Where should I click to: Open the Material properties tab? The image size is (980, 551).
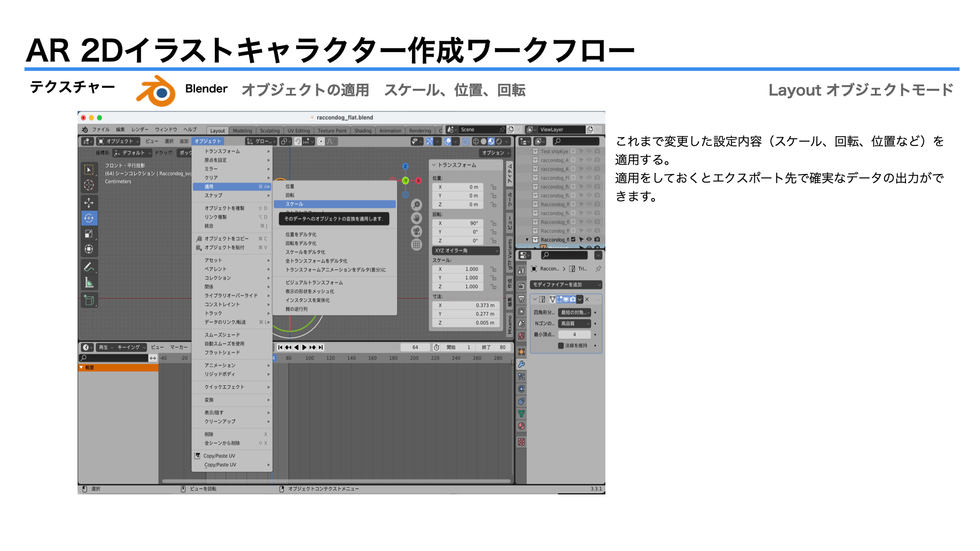(521, 426)
